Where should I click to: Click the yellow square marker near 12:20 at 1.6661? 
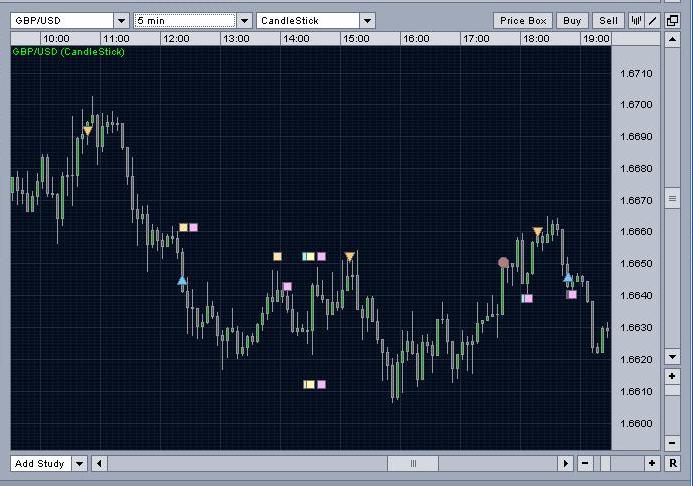[x=183, y=228]
